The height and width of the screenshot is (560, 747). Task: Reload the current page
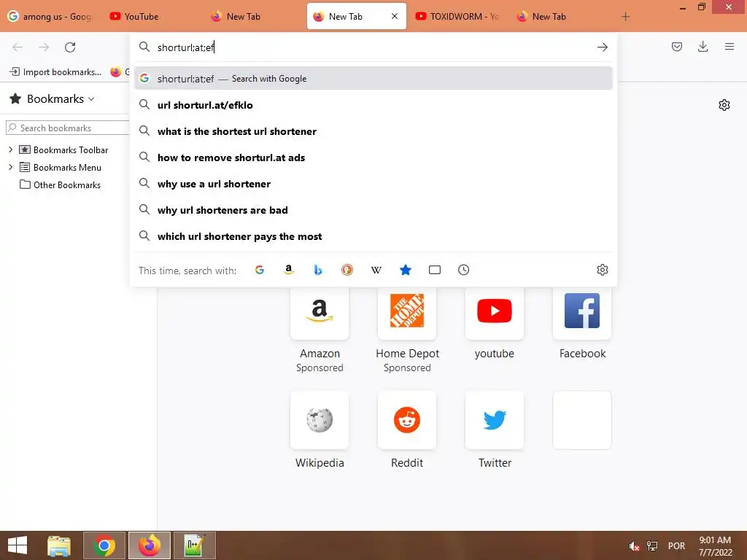70,47
